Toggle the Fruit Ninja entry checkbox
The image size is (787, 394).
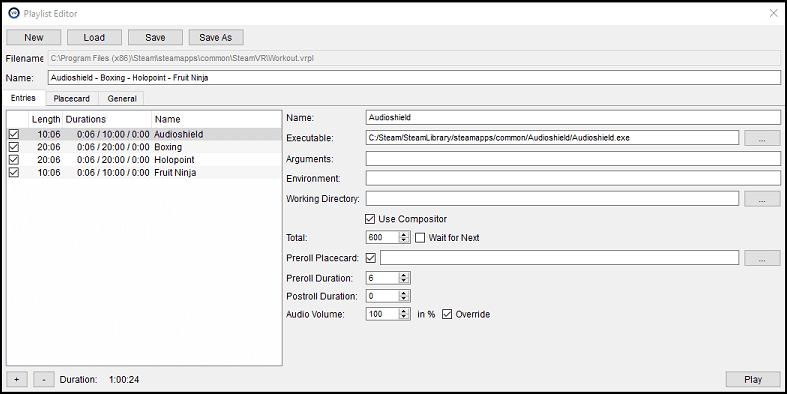click(x=14, y=172)
